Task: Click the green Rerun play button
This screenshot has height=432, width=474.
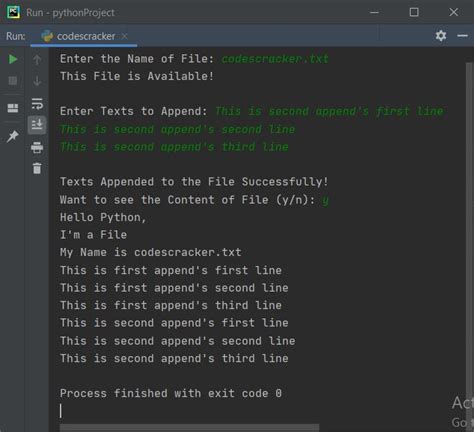Action: (13, 59)
